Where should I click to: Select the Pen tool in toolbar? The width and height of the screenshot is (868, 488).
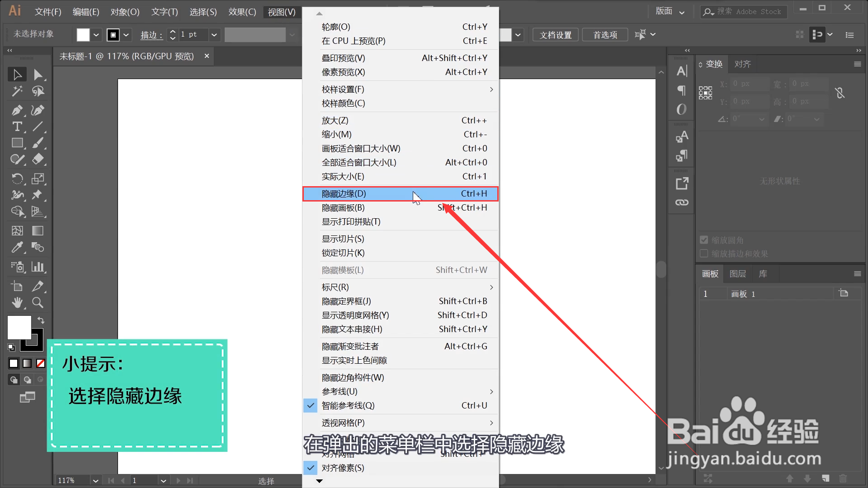coord(17,110)
